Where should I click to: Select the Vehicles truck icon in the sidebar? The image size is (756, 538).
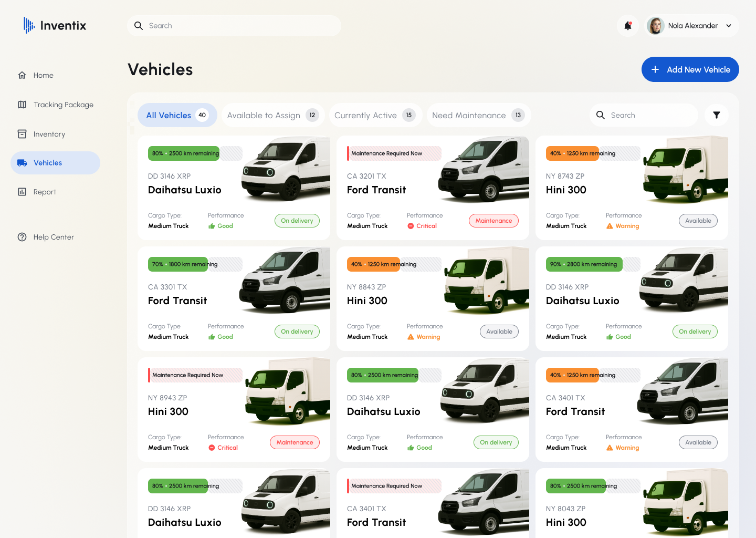pos(23,163)
